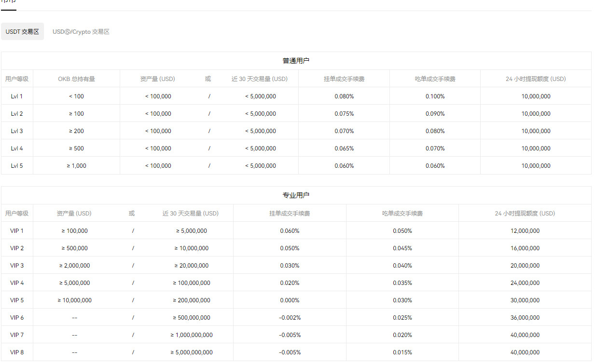Image resolution: width=596 pixels, height=364 pixels.
Task: Click the OKB 总持有量 column header
Action: coord(76,79)
